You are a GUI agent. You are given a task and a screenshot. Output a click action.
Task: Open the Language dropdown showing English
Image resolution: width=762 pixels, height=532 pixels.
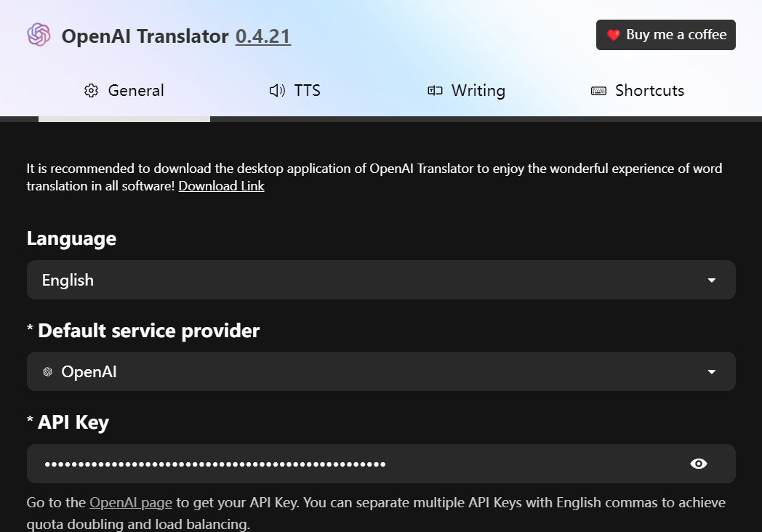[x=381, y=280]
